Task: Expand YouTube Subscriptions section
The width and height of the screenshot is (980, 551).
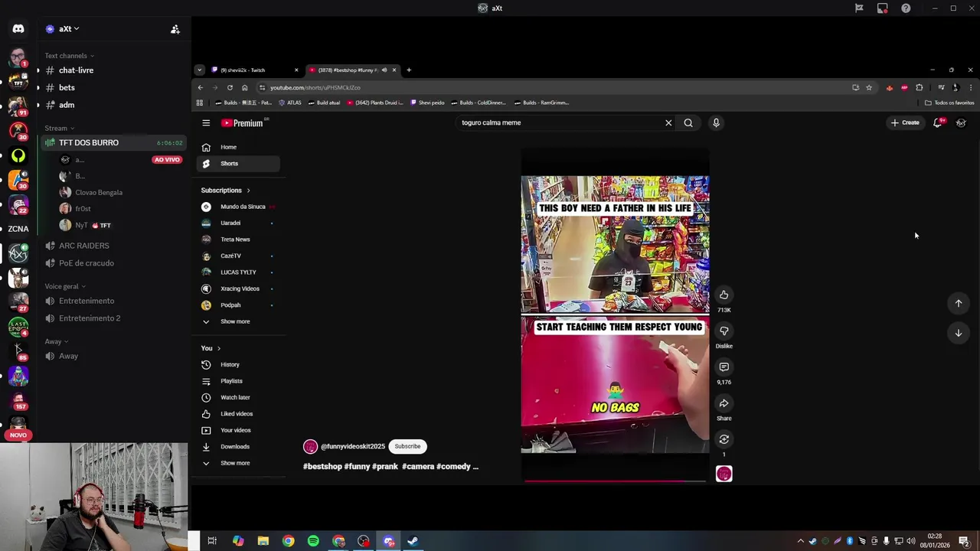Action: (225, 190)
